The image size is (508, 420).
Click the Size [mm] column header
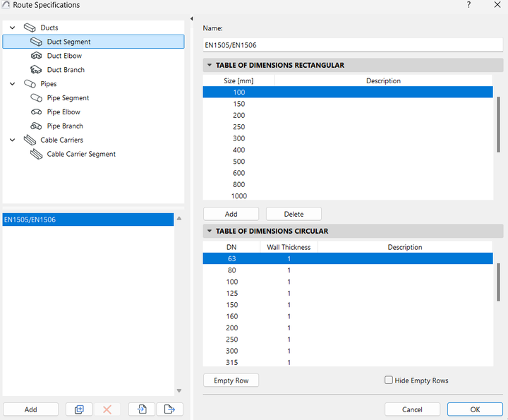238,80
